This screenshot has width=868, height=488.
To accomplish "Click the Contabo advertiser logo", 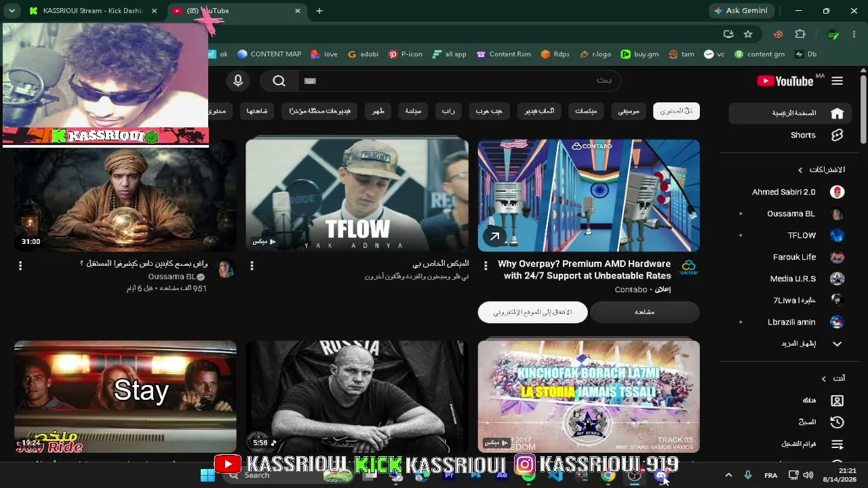I will click(x=689, y=268).
